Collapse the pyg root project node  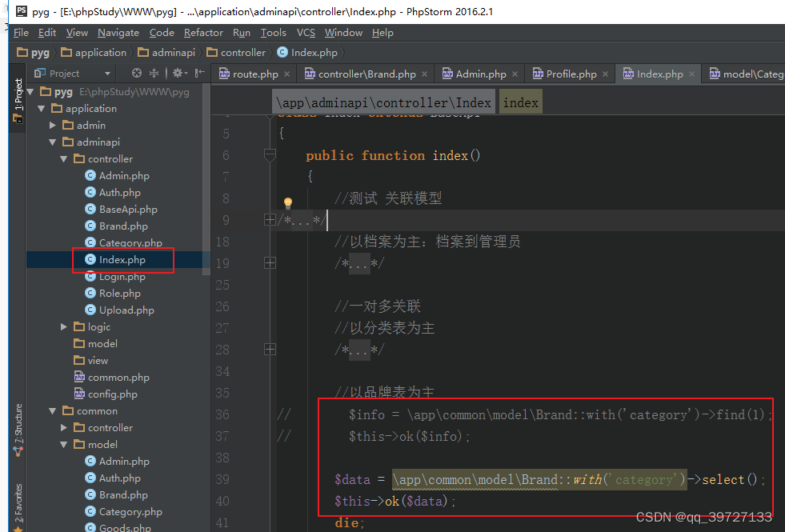30,91
